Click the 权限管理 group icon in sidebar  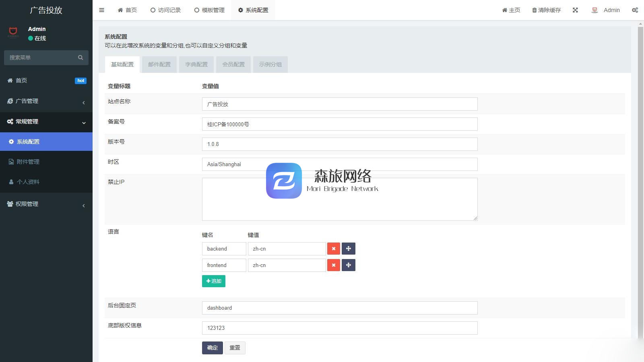point(10,204)
